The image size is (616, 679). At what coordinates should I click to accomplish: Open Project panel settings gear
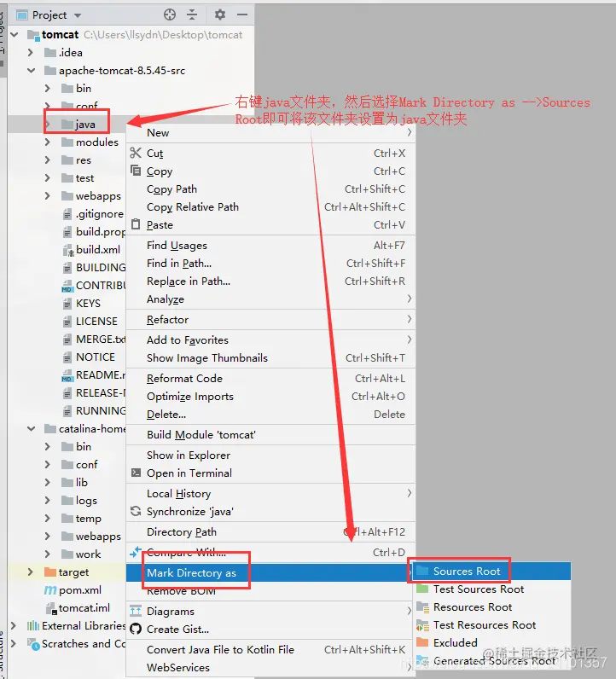220,15
